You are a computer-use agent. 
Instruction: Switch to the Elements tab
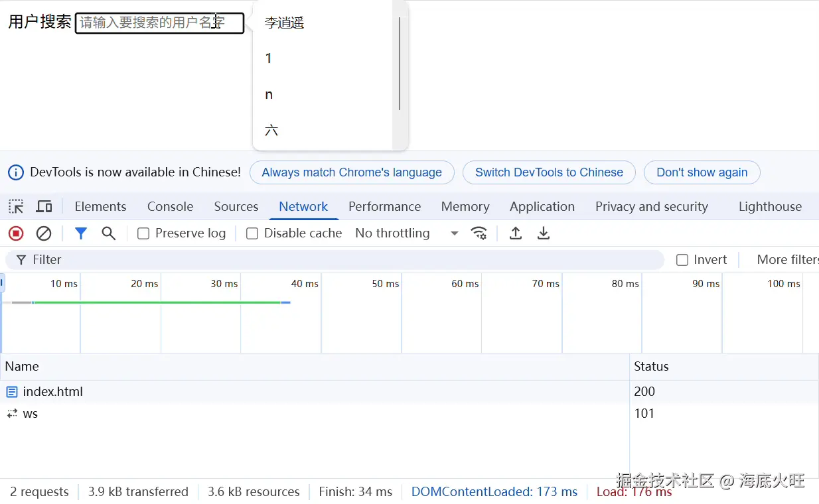pos(100,206)
